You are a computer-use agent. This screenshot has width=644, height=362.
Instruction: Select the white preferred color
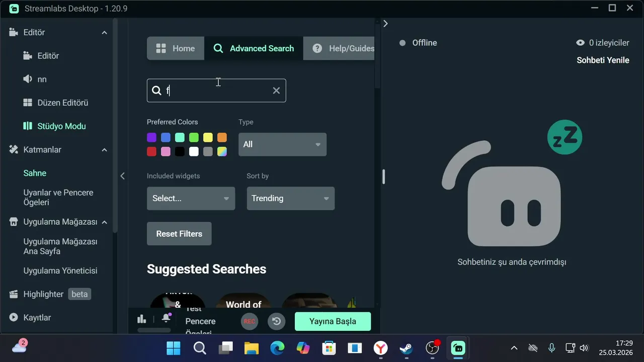coord(194,152)
